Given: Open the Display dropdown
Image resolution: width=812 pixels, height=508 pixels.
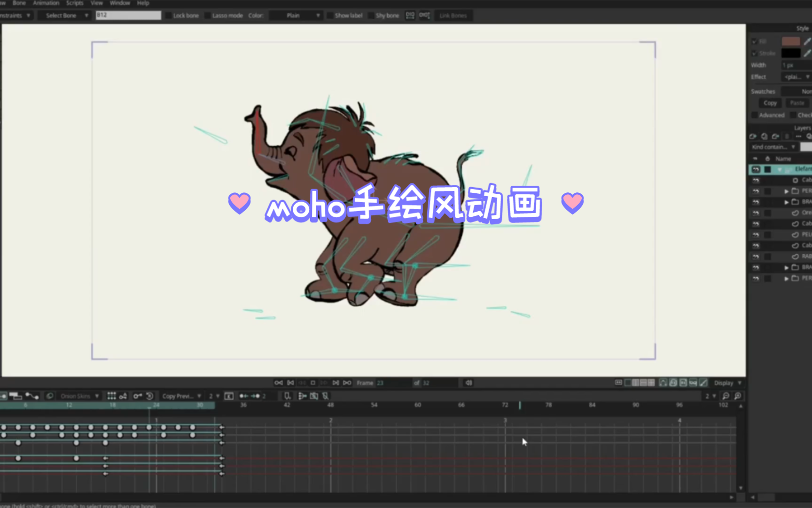Looking at the screenshot, I should pyautogui.click(x=727, y=383).
